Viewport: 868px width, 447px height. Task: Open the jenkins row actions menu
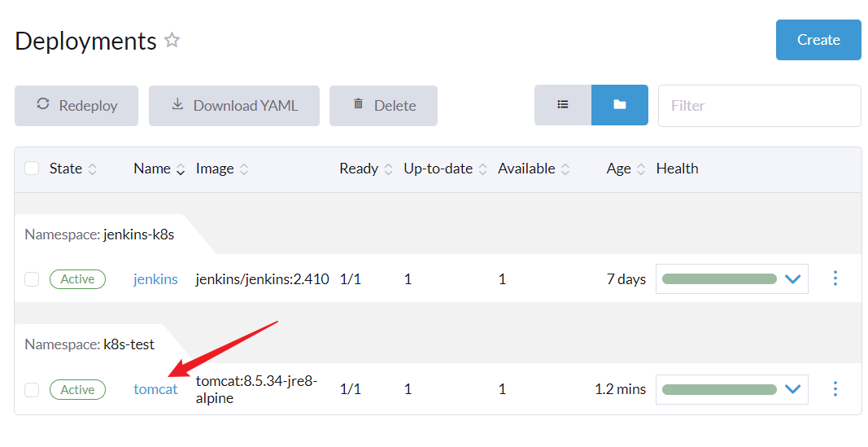835,278
